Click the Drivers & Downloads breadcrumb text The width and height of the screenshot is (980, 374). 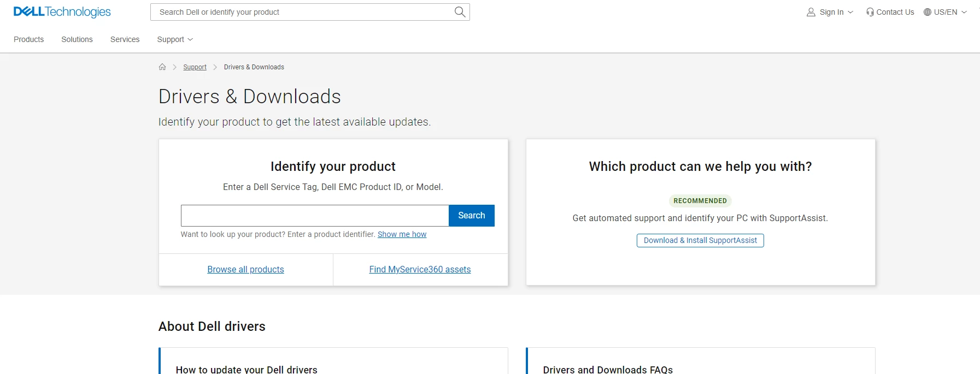(254, 67)
